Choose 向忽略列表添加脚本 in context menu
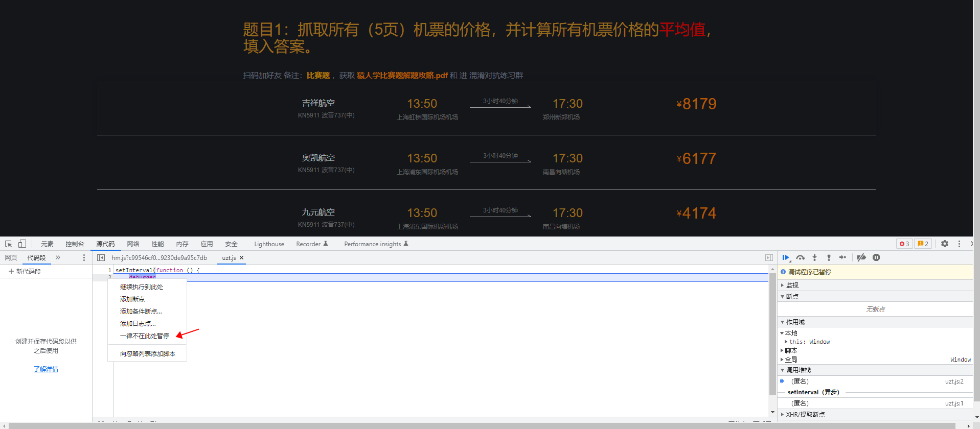The image size is (980, 429). tap(147, 354)
